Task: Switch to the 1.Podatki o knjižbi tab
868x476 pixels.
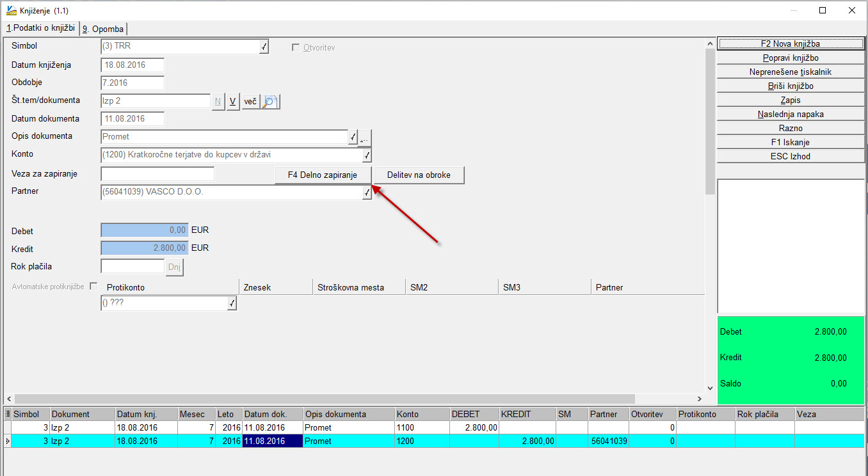Action: [x=41, y=28]
